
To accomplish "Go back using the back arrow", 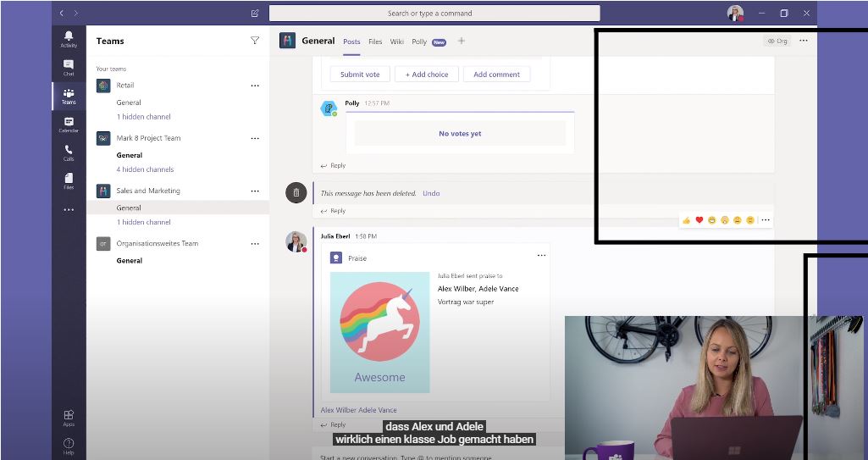I will [62, 13].
